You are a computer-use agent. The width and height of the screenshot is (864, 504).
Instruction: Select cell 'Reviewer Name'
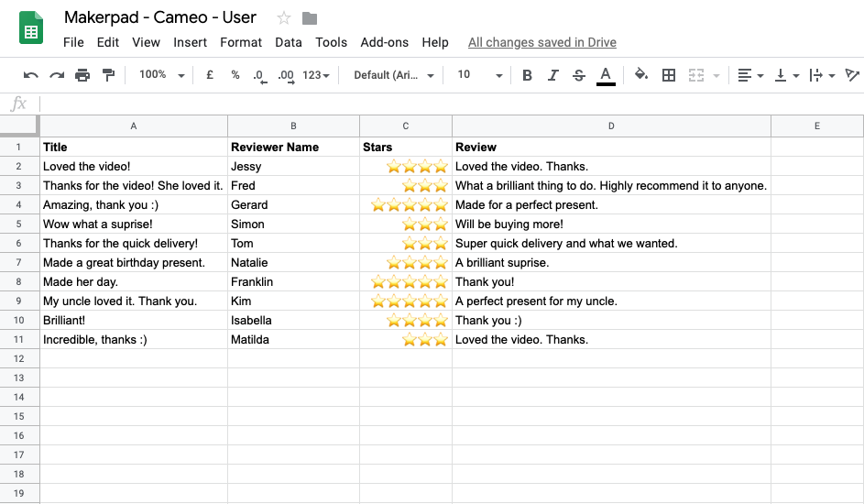click(x=294, y=147)
